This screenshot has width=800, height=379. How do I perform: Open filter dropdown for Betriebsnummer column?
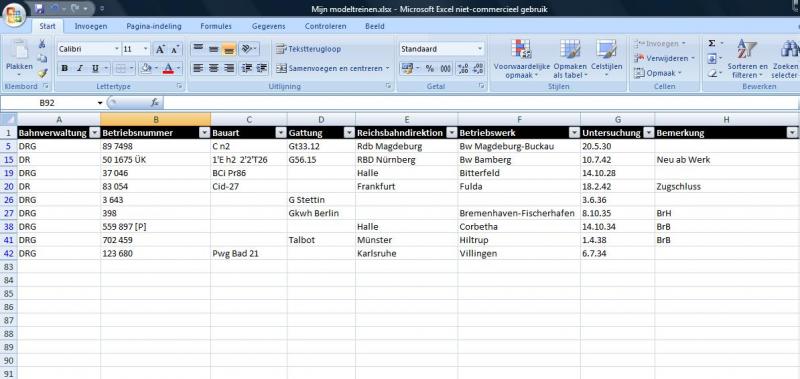(205, 133)
